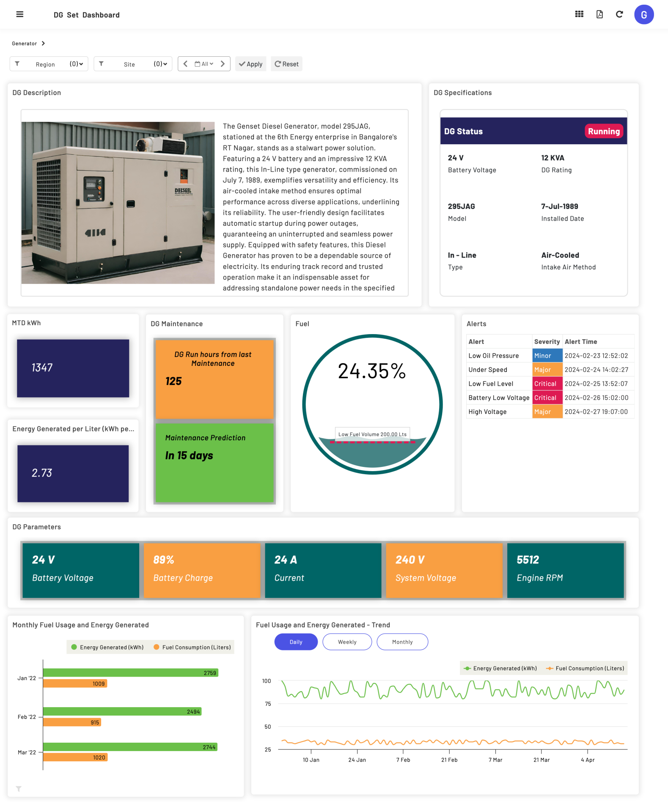Click Major severity for Under Speed
This screenshot has width=668, height=812.
tap(547, 370)
